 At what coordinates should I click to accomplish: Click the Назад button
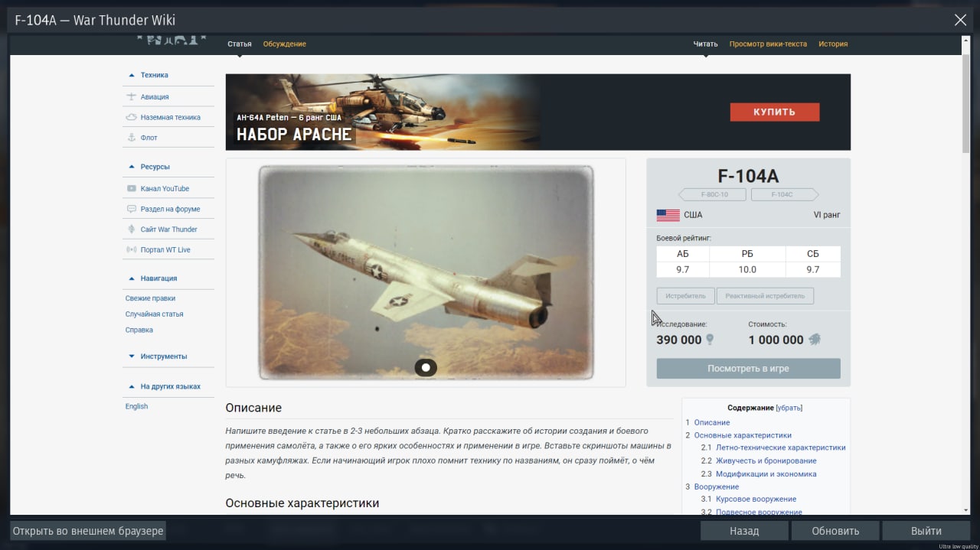[x=744, y=531]
